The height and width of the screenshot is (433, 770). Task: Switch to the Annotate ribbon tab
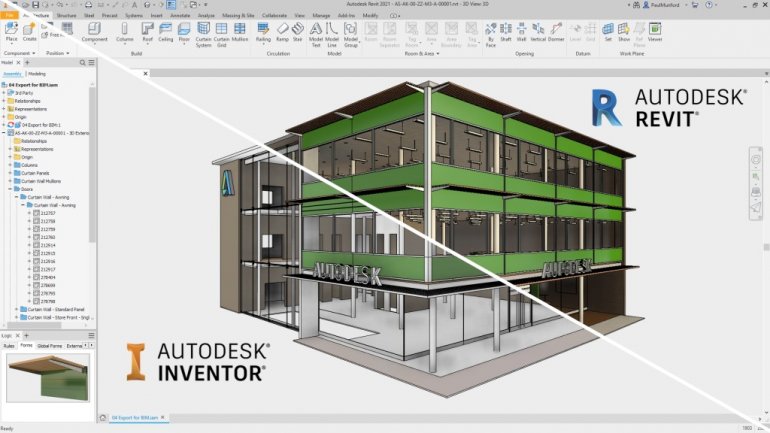[180, 15]
